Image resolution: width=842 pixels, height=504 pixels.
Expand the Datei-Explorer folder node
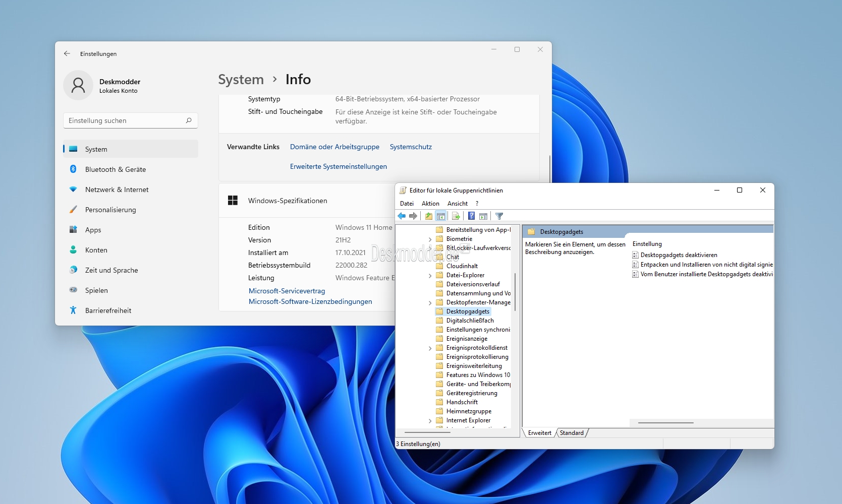(x=430, y=276)
